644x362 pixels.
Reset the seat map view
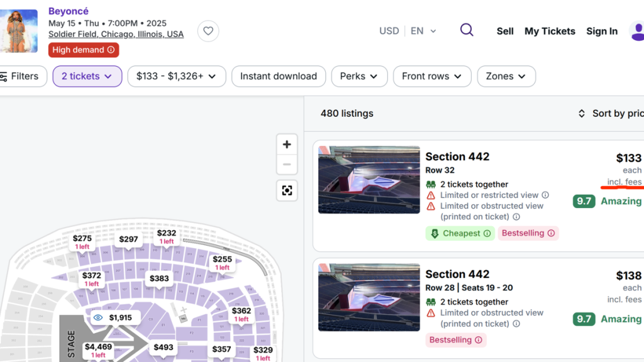tap(287, 190)
